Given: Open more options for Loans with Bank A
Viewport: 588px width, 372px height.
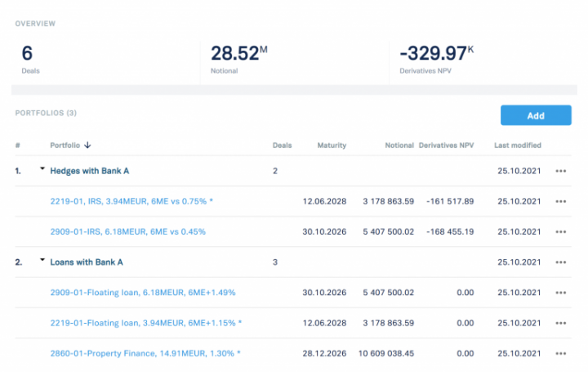Looking at the screenshot, I should (560, 262).
